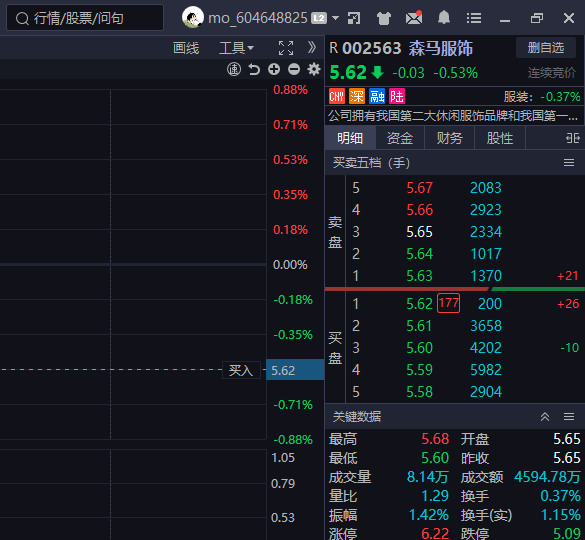This screenshot has height=540, width=585.
Task: Open the user avatar profile
Action: point(193,17)
